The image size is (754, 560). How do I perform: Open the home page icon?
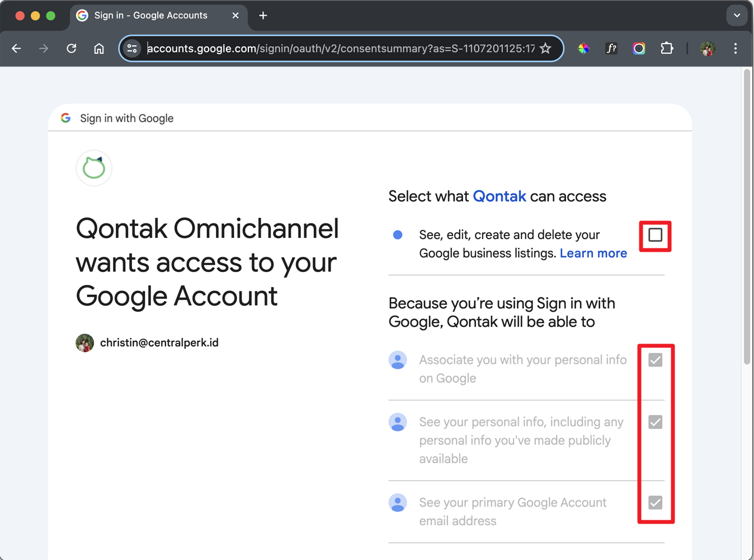click(x=99, y=49)
